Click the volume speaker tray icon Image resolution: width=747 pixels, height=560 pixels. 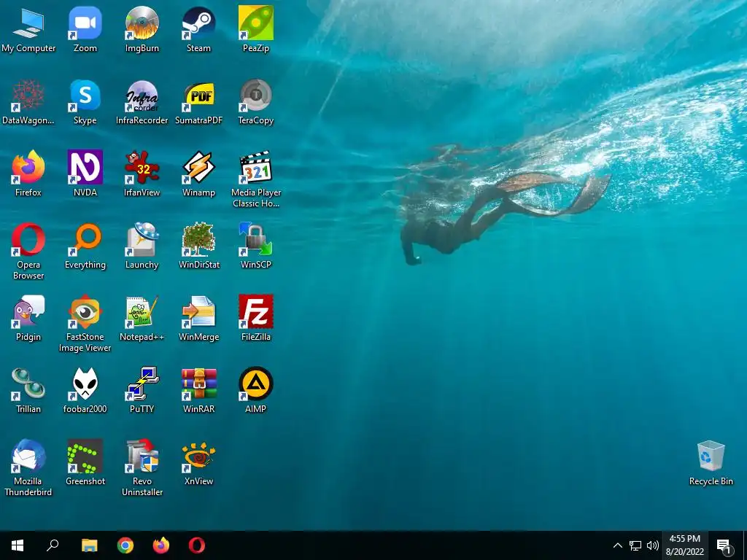pyautogui.click(x=653, y=545)
